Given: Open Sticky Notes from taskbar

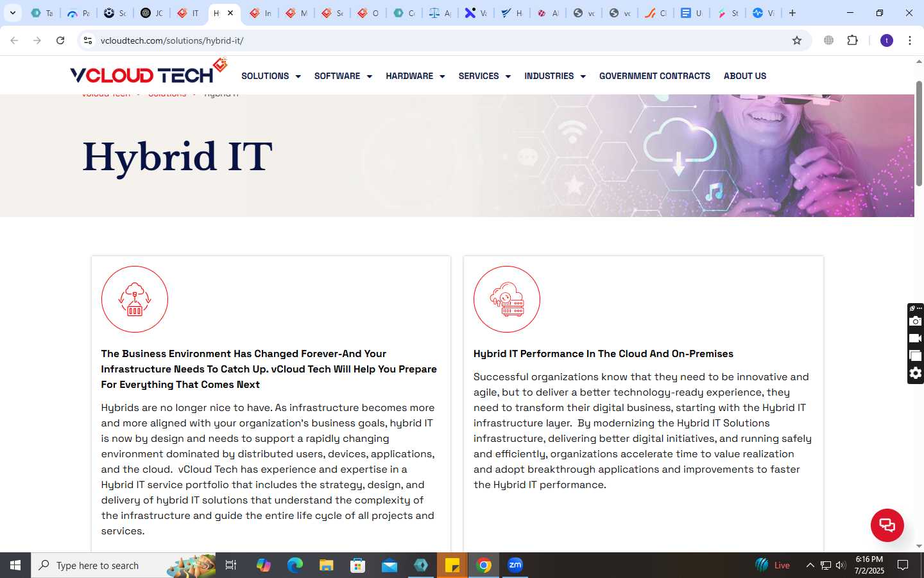Looking at the screenshot, I should point(452,565).
